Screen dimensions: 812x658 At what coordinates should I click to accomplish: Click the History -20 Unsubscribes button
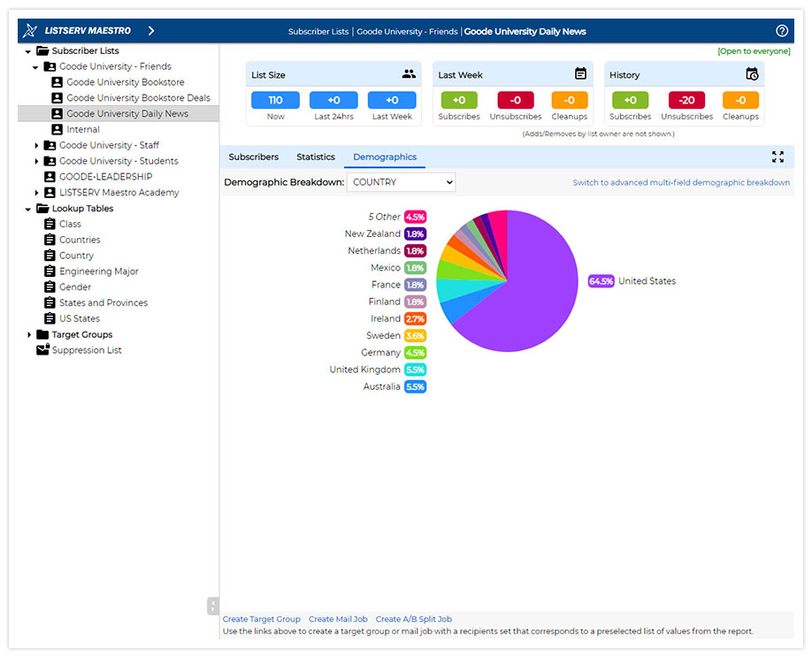click(686, 100)
